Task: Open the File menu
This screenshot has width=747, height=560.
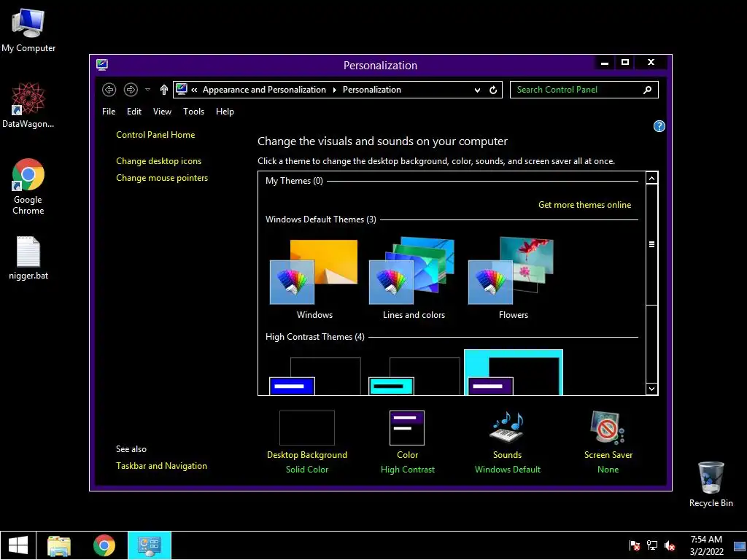Action: click(109, 112)
